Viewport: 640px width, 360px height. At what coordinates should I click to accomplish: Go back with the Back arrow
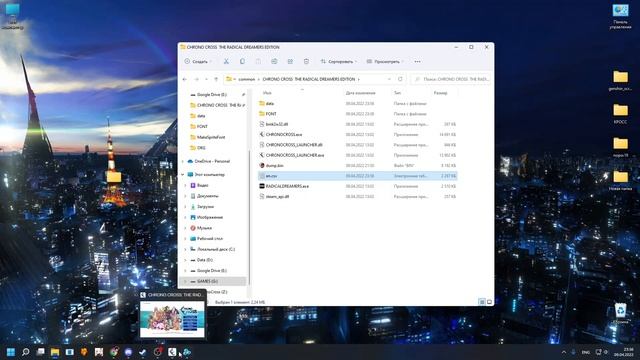pos(185,79)
